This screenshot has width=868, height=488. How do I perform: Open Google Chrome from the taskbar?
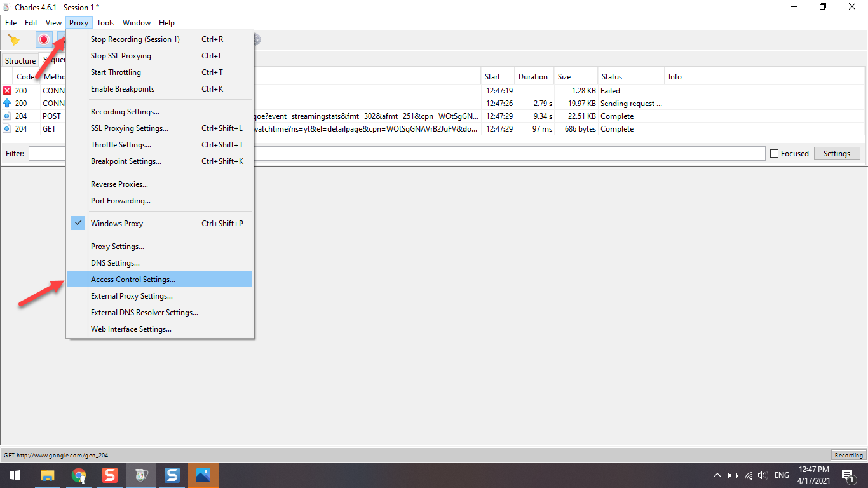pos(79,475)
